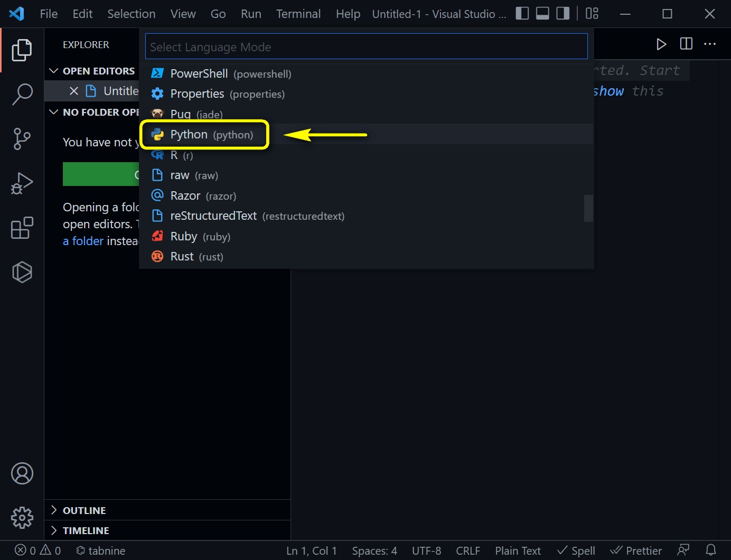The height and width of the screenshot is (560, 731).
Task: Choose PowerShell language mode
Action: [x=367, y=73]
